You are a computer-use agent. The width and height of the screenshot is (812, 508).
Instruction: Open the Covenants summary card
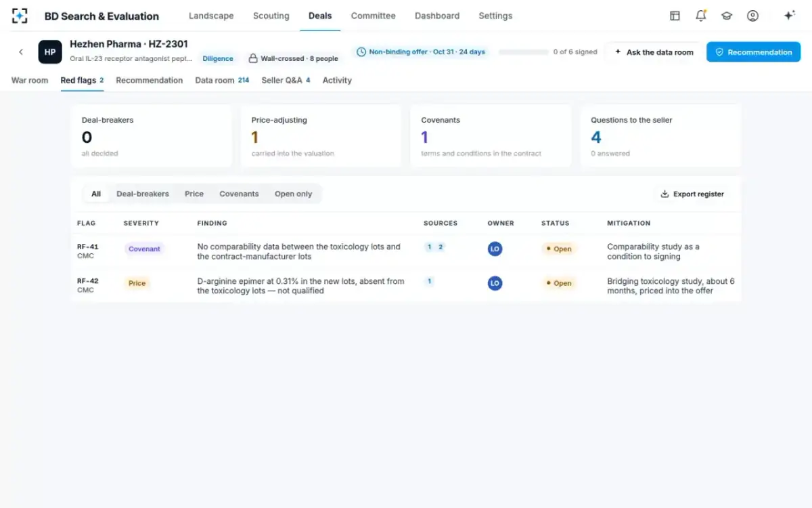tap(491, 135)
